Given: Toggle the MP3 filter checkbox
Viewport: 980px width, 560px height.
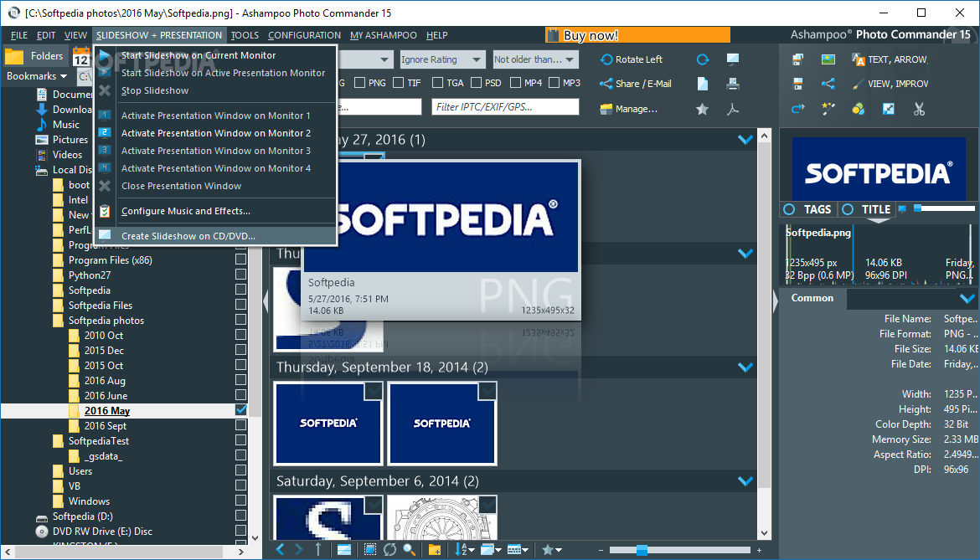Looking at the screenshot, I should (554, 82).
